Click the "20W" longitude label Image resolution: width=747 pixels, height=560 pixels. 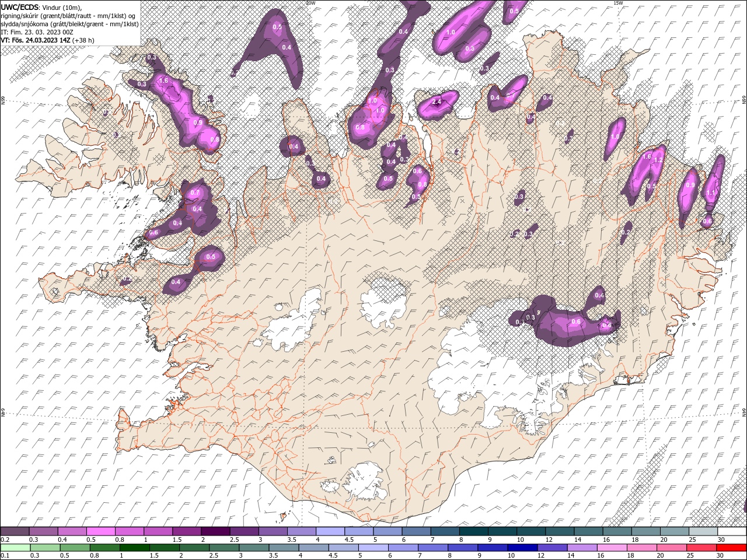(x=310, y=3)
